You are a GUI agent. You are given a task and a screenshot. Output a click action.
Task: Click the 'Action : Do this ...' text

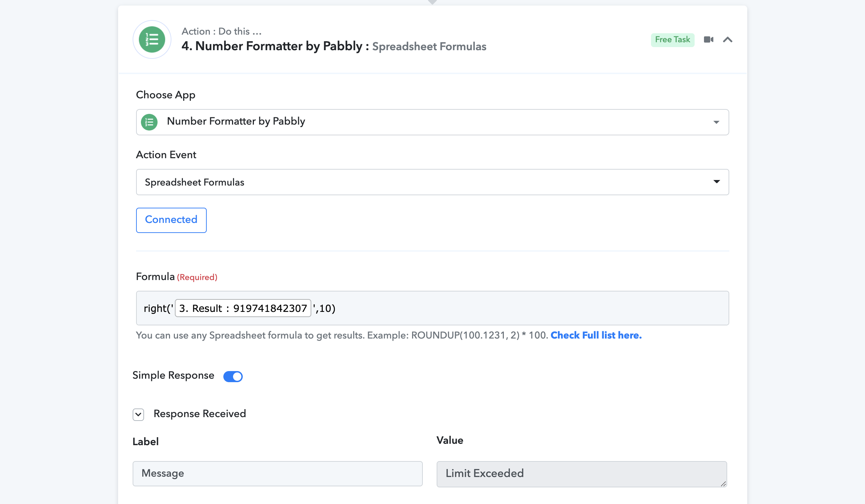point(222,31)
